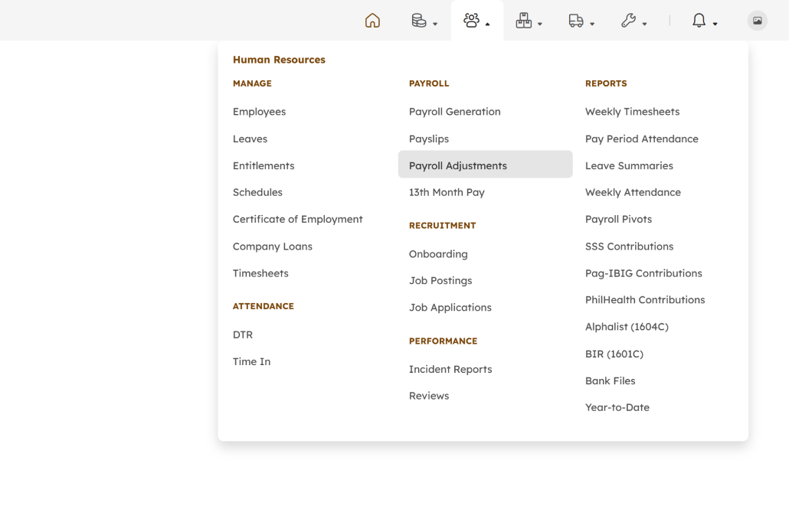The width and height of the screenshot is (789, 532).
Task: View SSS Contributions report
Action: pyautogui.click(x=629, y=246)
